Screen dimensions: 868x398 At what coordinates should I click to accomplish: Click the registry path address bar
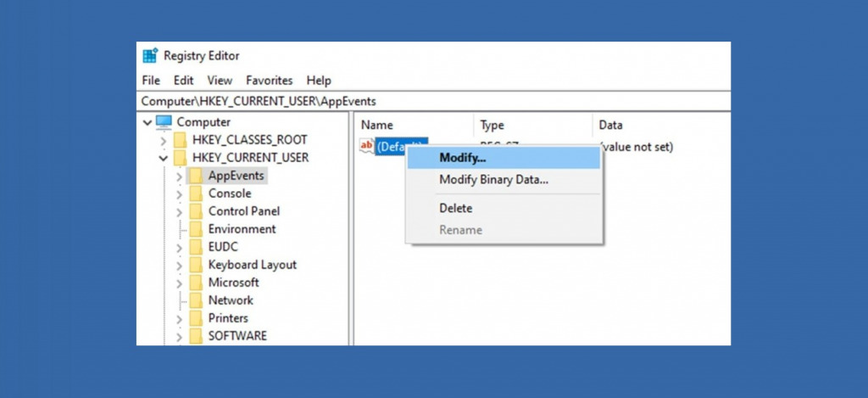(424, 101)
